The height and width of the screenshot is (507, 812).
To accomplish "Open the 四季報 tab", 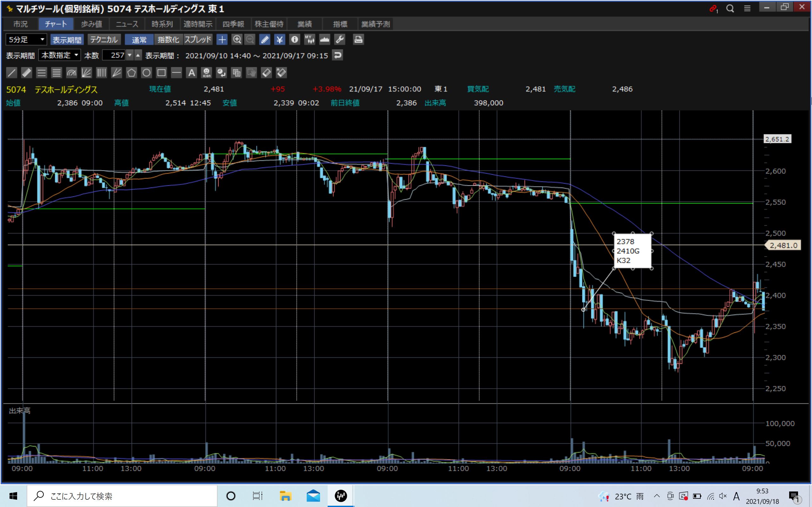I will pyautogui.click(x=233, y=24).
